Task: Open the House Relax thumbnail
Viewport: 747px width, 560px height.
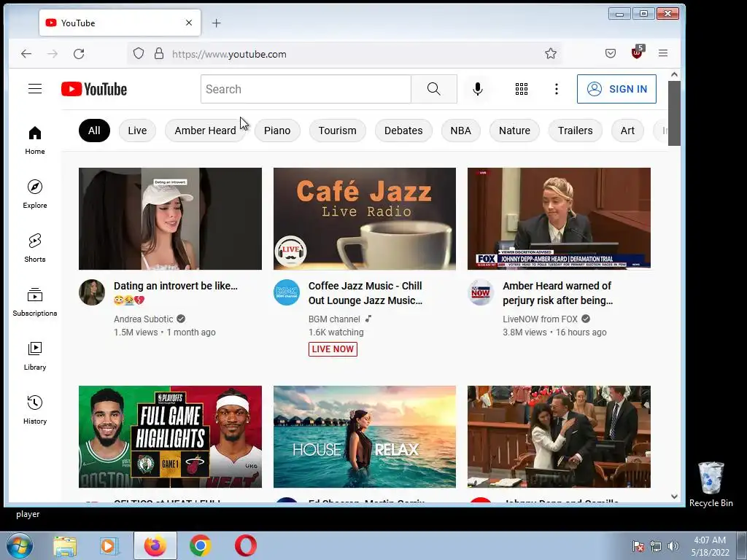Action: 365,437
